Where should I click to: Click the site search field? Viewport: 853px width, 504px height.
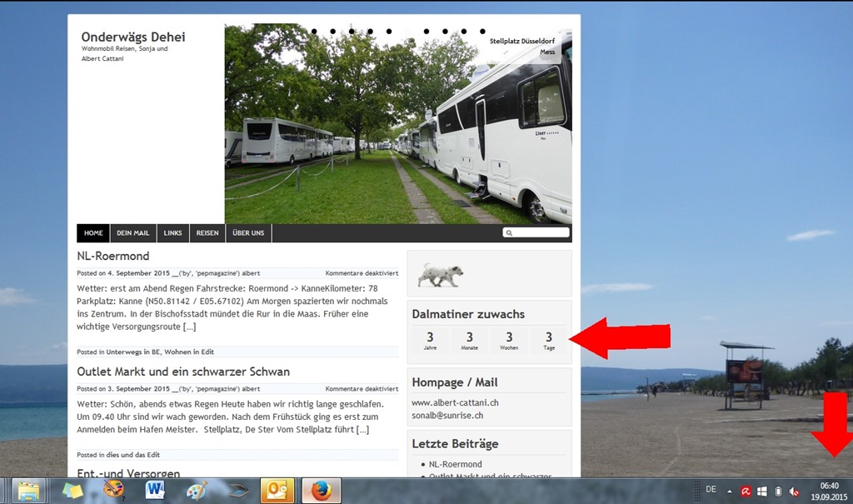coord(536,232)
